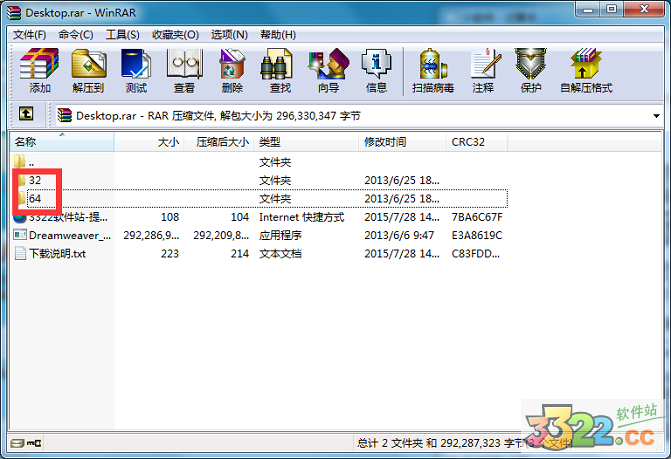Select the parent '..' folder icon
The image size is (671, 459).
pos(20,162)
